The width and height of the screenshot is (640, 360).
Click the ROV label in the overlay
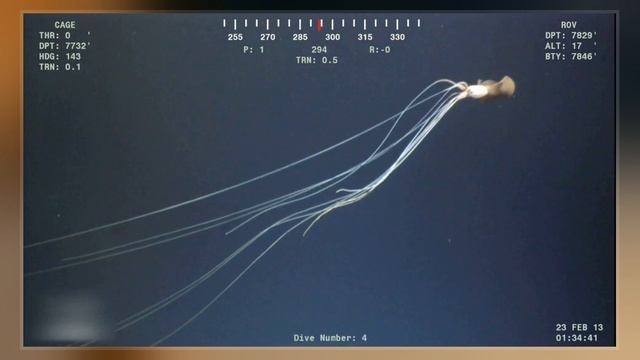tap(569, 25)
